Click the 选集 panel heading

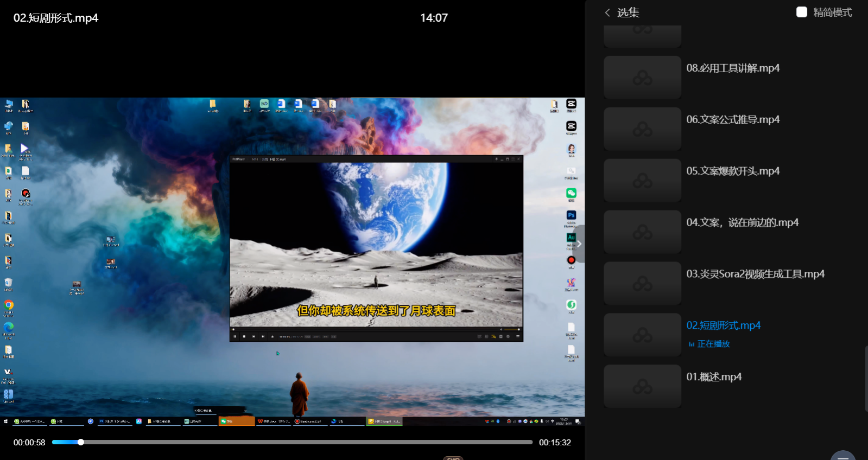(628, 12)
